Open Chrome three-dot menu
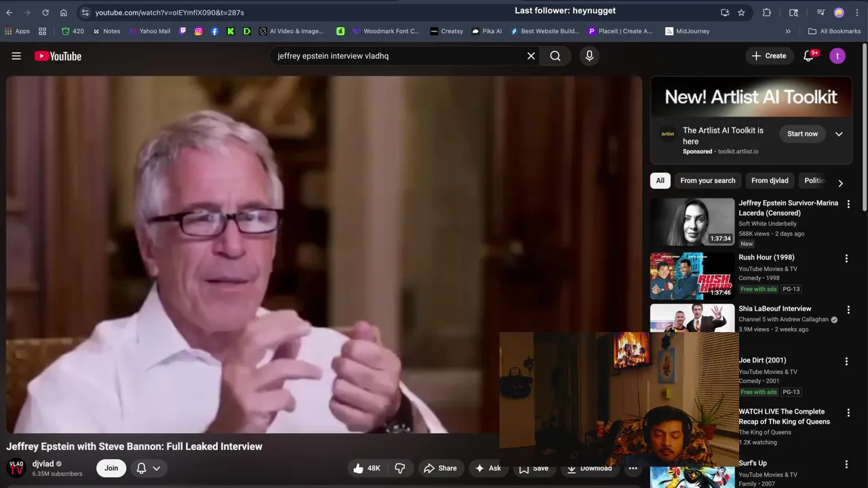Viewport: 868px width, 488px height. [x=858, y=12]
